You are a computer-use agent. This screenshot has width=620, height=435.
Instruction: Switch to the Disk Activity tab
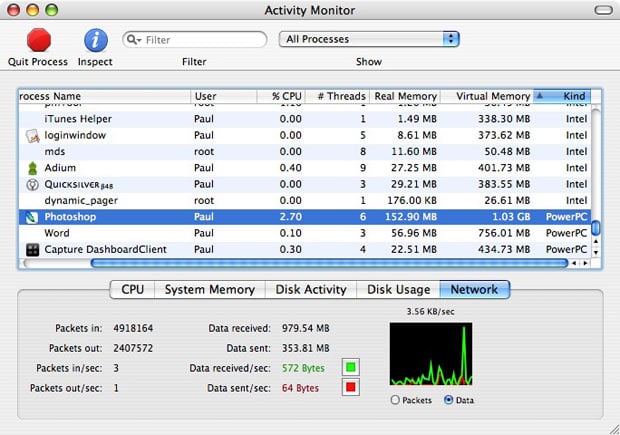pyautogui.click(x=311, y=289)
